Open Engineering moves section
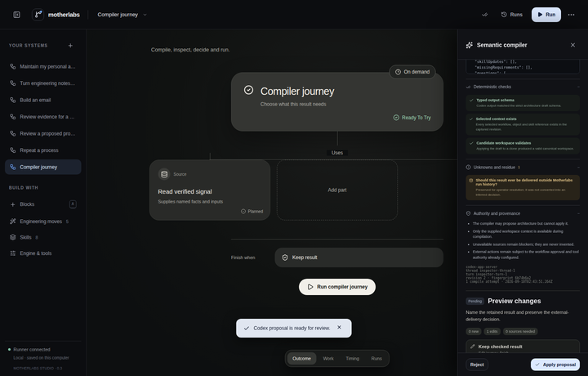588x376 pixels. pyautogui.click(x=42, y=222)
